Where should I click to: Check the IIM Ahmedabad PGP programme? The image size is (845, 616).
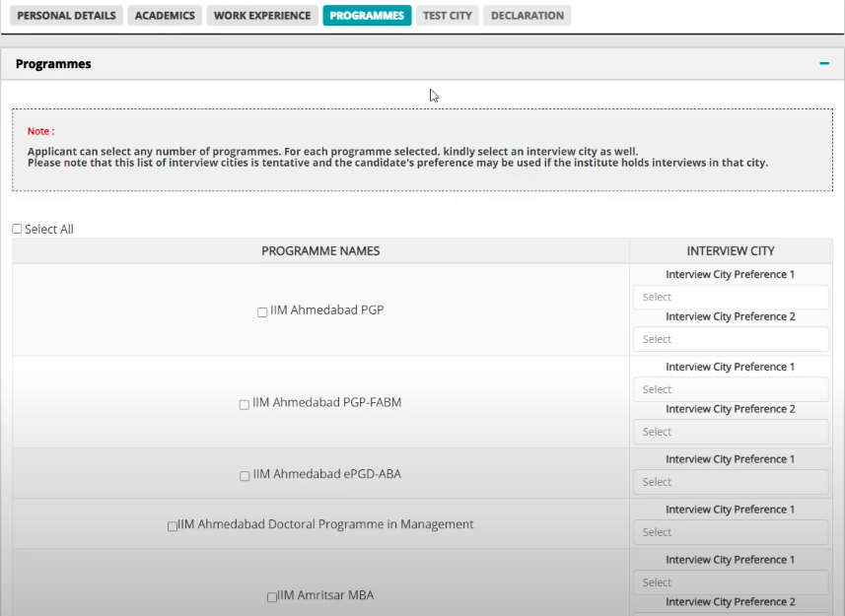262,312
